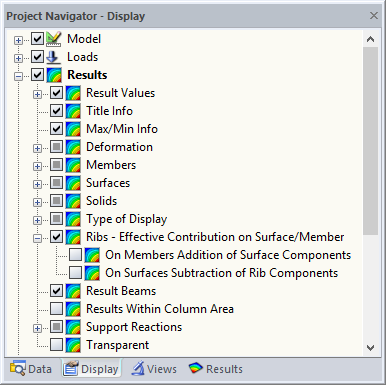The width and height of the screenshot is (386, 385).
Task: Expand the Result Values node
Action: tap(37, 94)
